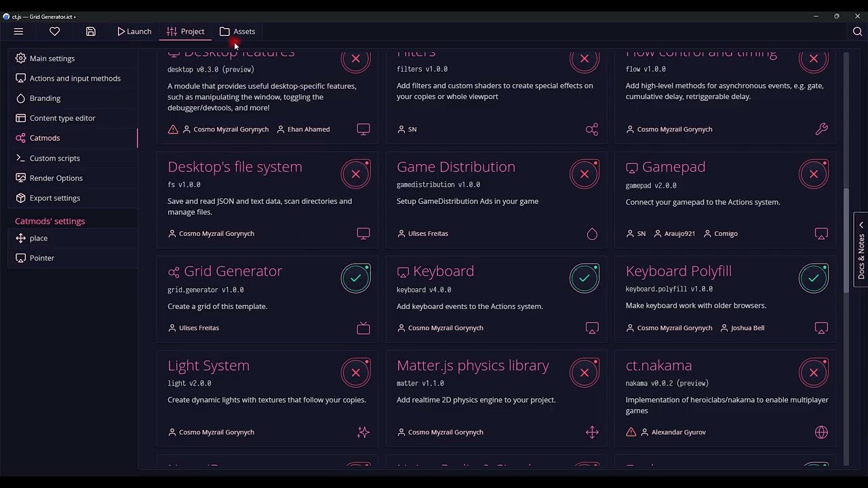Click the globe icon on ct.nakama card
Screen dimensions: 868x488
click(x=821, y=432)
